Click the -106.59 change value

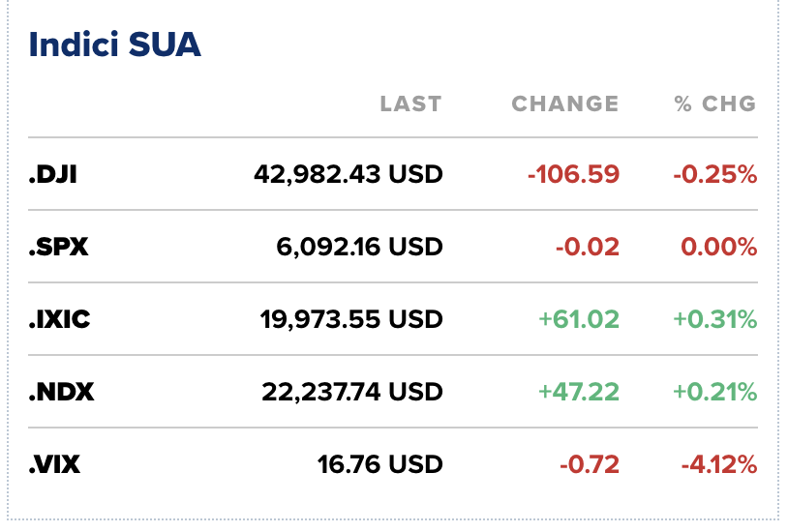coord(573,175)
